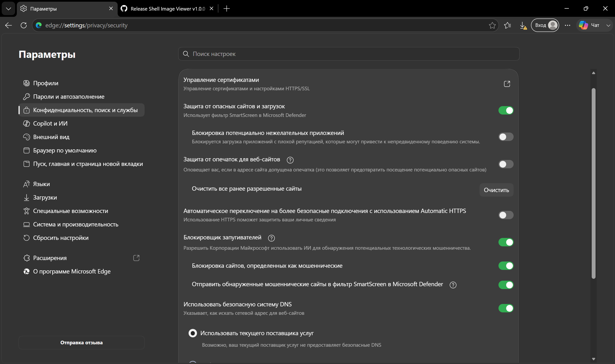This screenshot has width=615, height=364.
Task: Open Специальные возможности section
Action: point(81,211)
